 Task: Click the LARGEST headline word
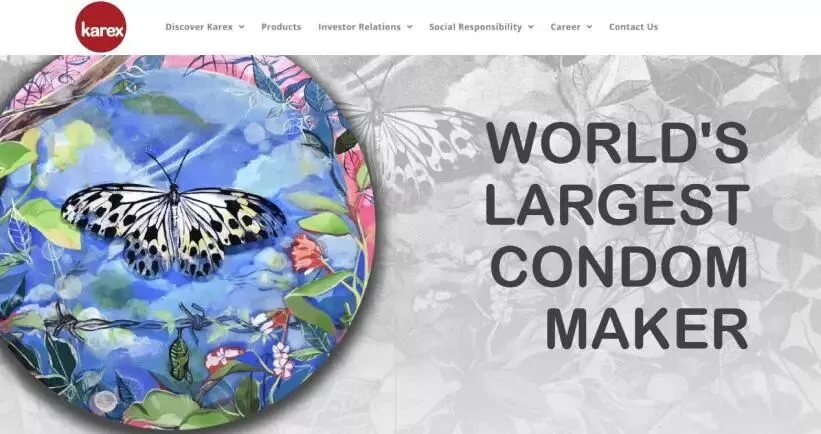click(617, 204)
